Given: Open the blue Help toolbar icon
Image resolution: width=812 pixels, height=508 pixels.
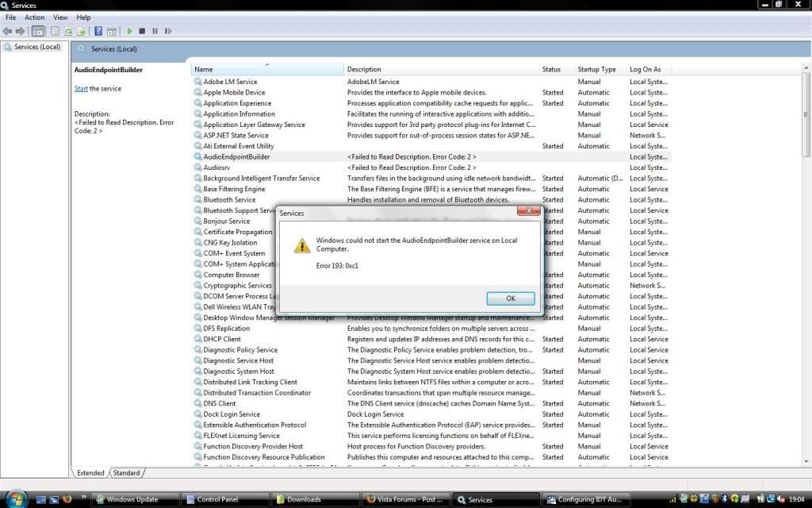Looking at the screenshot, I should [98, 32].
